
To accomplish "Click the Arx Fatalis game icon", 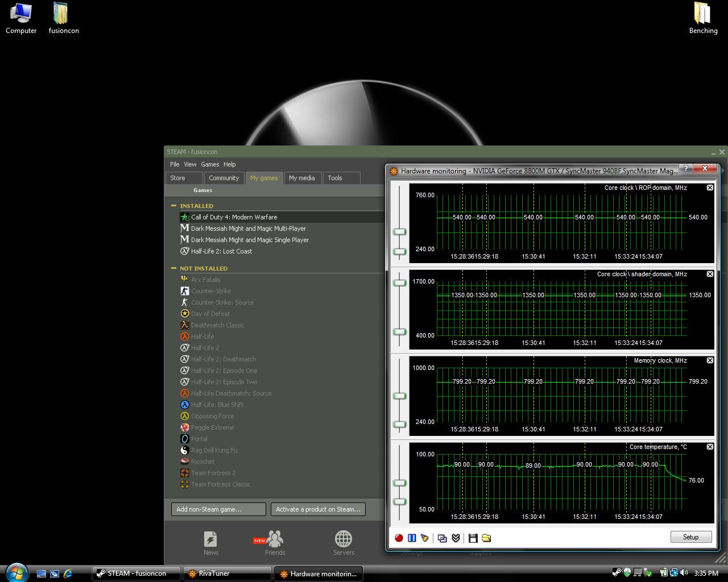I will (184, 280).
